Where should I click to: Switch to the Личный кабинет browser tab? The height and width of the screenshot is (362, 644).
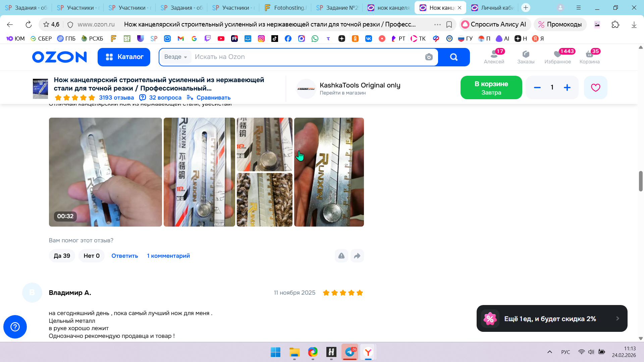pyautogui.click(x=493, y=7)
